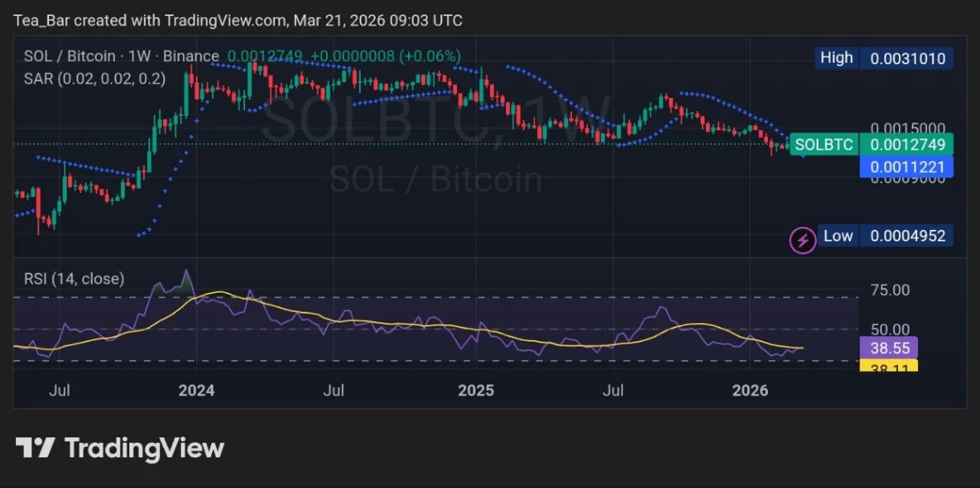
Task: Click the High price marker badge
Action: click(884, 57)
